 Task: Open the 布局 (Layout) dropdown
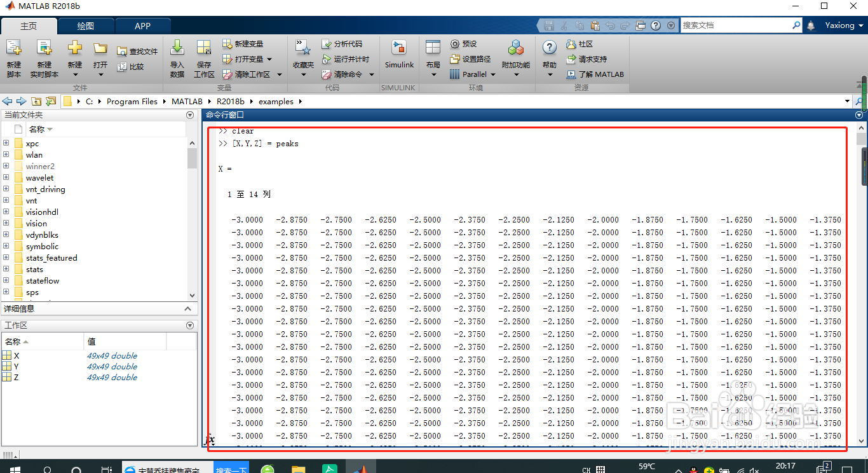pos(433,74)
